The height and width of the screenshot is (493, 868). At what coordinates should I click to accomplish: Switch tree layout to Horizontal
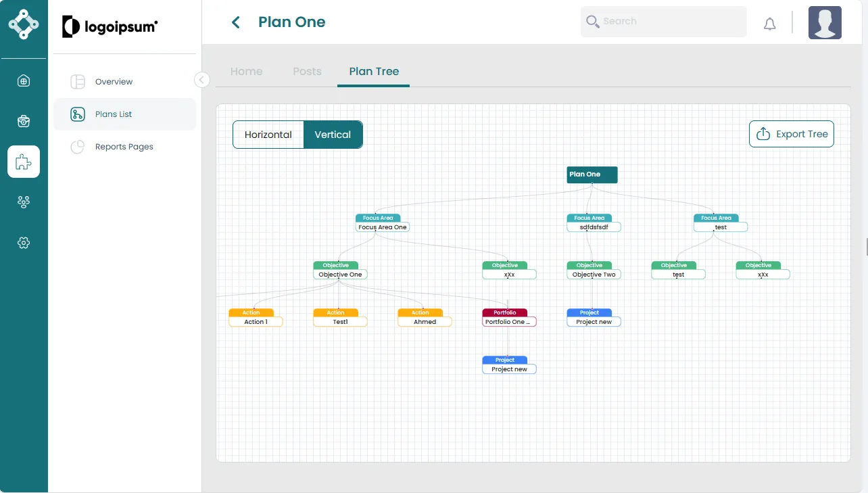coord(268,135)
